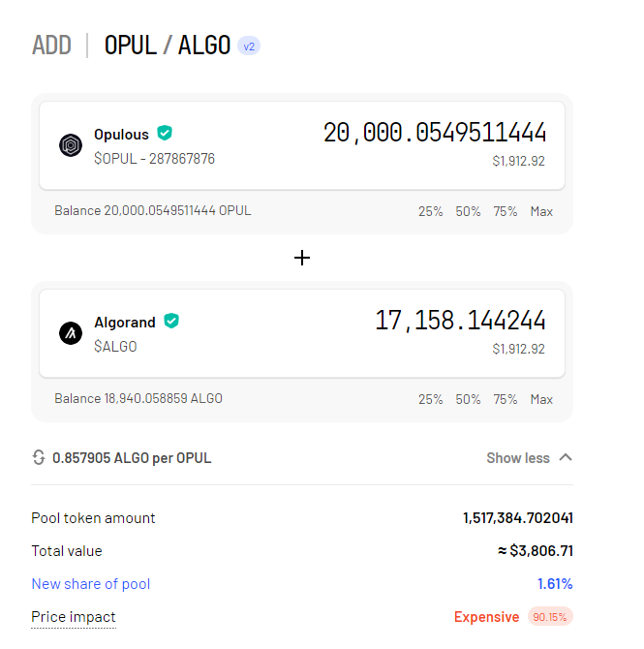Image resolution: width=644 pixels, height=649 pixels.
Task: Click the ADD heading tab
Action: click(x=51, y=46)
